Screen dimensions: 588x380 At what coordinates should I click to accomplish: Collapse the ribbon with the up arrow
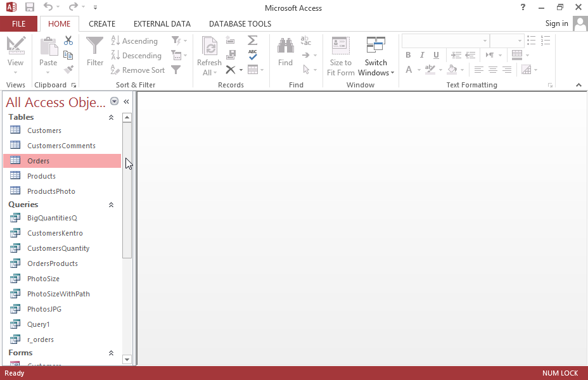(x=578, y=85)
